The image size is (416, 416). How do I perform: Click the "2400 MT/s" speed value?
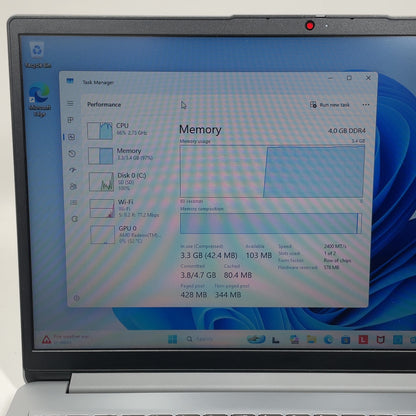point(335,246)
